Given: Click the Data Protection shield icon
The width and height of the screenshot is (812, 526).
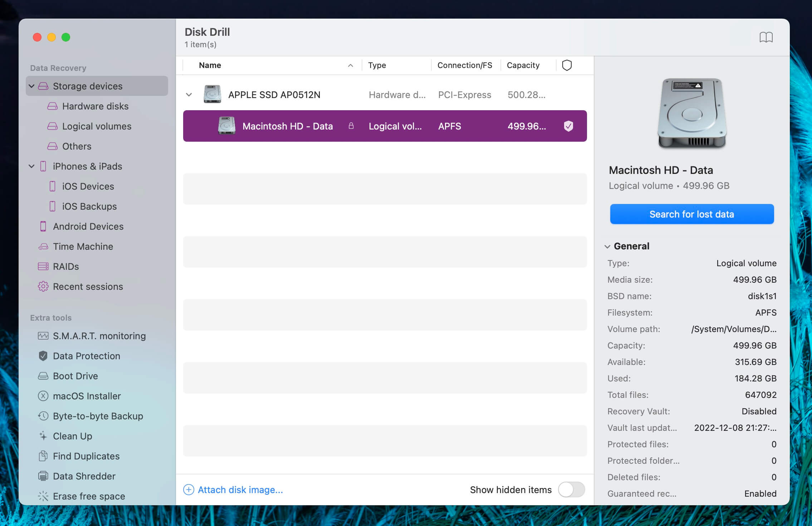Looking at the screenshot, I should [x=43, y=356].
